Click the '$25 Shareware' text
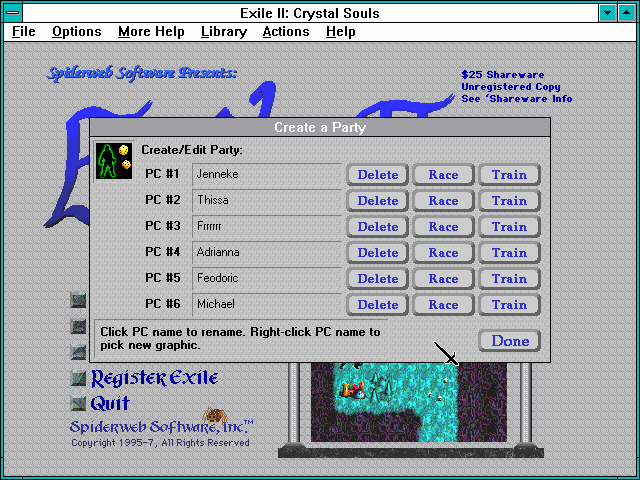 pos(502,75)
